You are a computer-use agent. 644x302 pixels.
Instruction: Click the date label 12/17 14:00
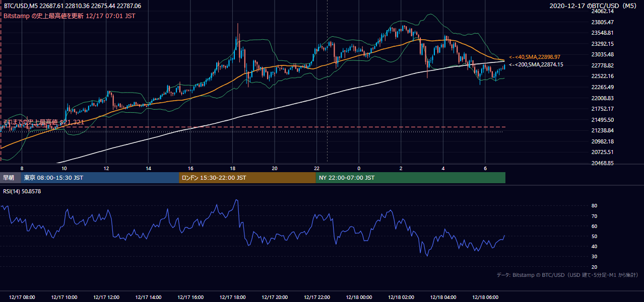click(149, 297)
